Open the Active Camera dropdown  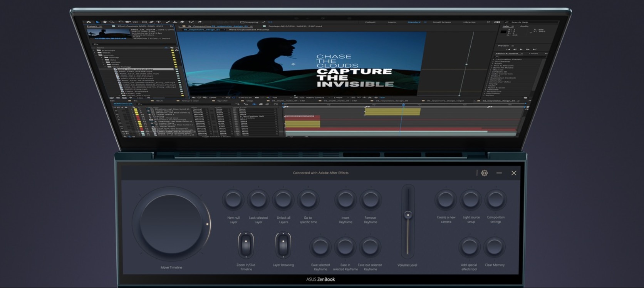click(318, 97)
